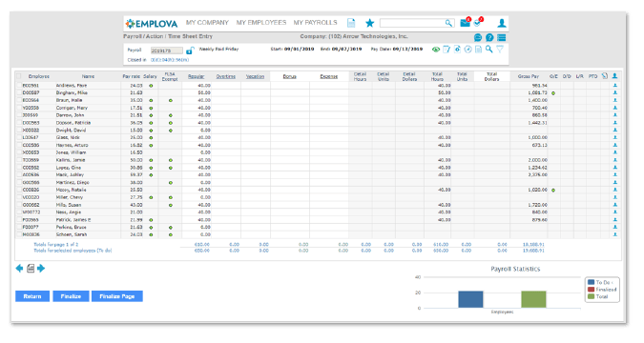Click the To Do legend swatch
The image size is (644, 343).
coord(591,282)
